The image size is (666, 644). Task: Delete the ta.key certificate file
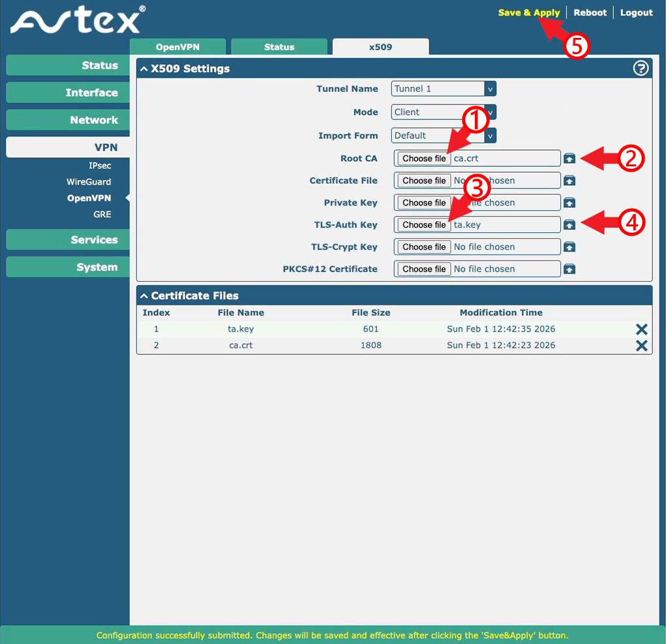point(641,330)
